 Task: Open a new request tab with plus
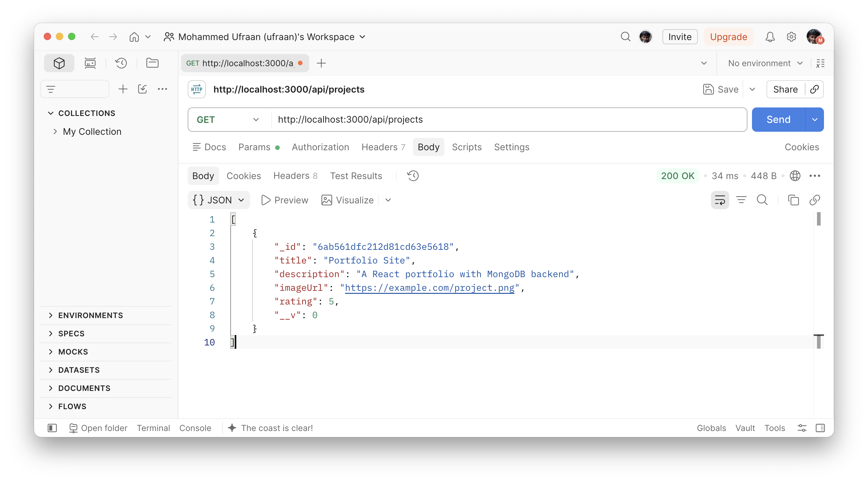click(321, 63)
